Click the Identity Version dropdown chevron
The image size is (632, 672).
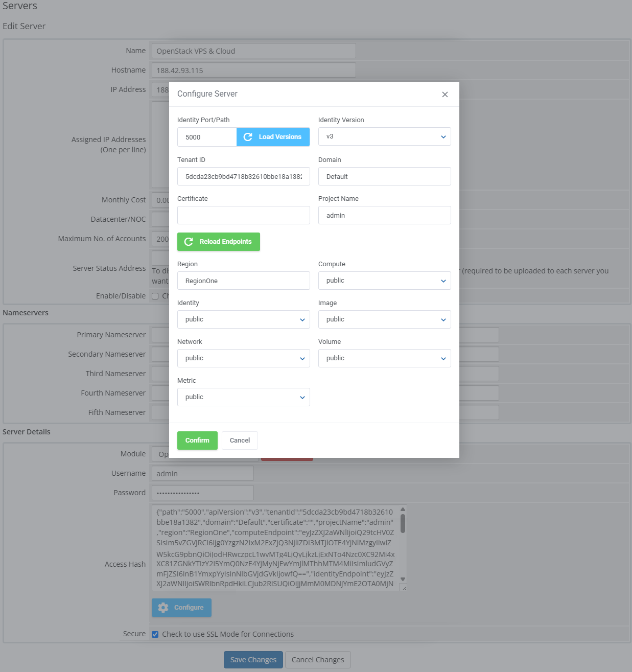(443, 136)
